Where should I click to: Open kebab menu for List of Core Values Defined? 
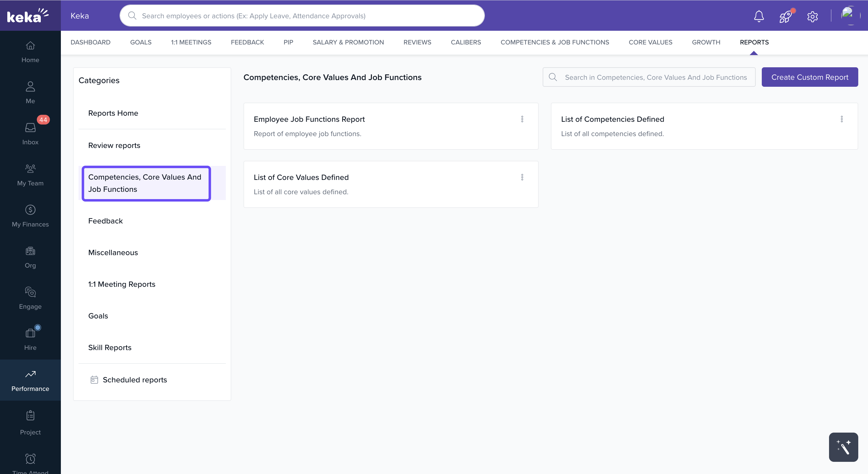(522, 177)
